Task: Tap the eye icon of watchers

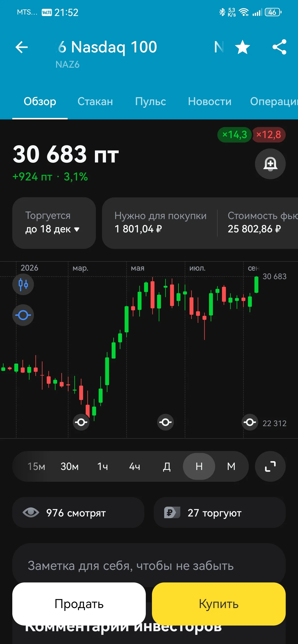Action: click(x=31, y=512)
